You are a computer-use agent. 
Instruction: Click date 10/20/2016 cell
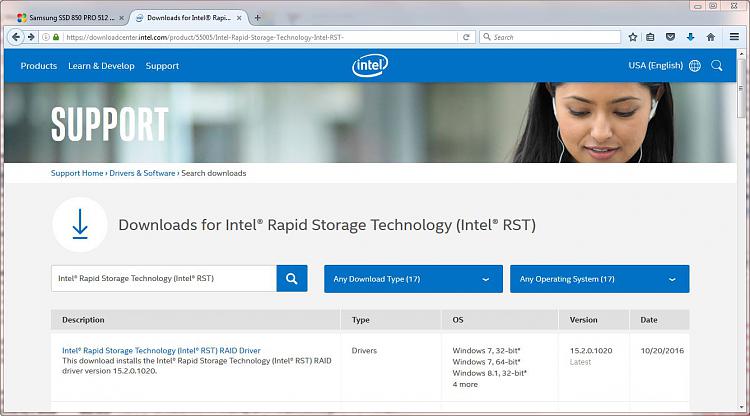tap(662, 350)
